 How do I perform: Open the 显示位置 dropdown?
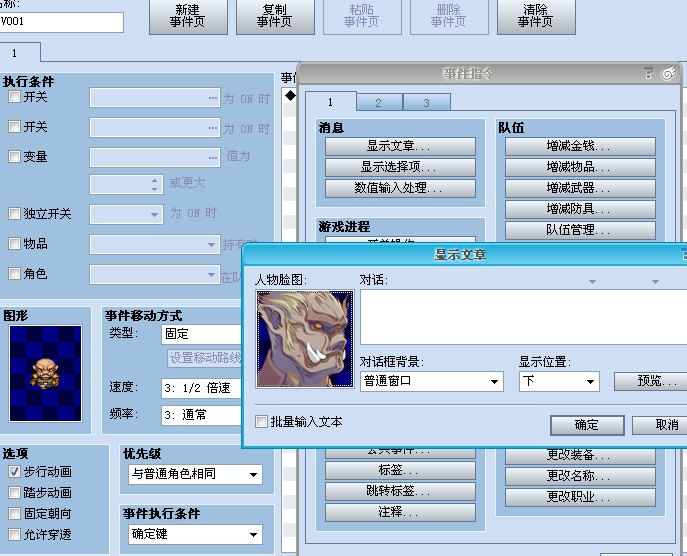click(x=559, y=381)
